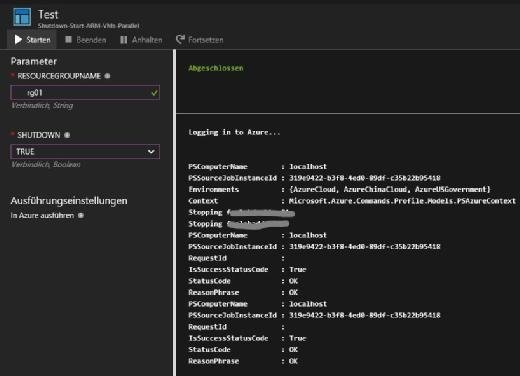Open the SHUTDOWN dropdown chevron
Image resolution: width=520 pixels, height=376 pixels.
click(151, 151)
